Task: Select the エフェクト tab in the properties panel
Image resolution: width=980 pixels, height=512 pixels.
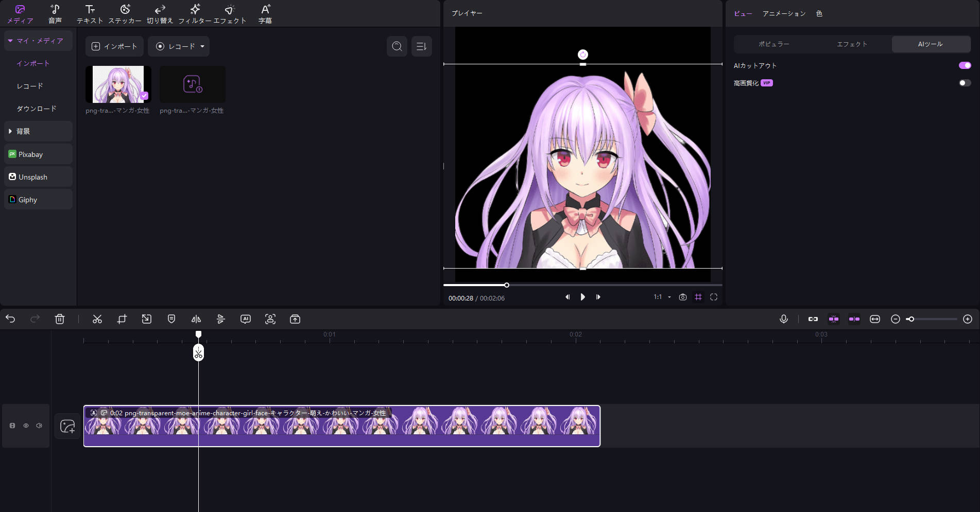Action: click(x=852, y=44)
